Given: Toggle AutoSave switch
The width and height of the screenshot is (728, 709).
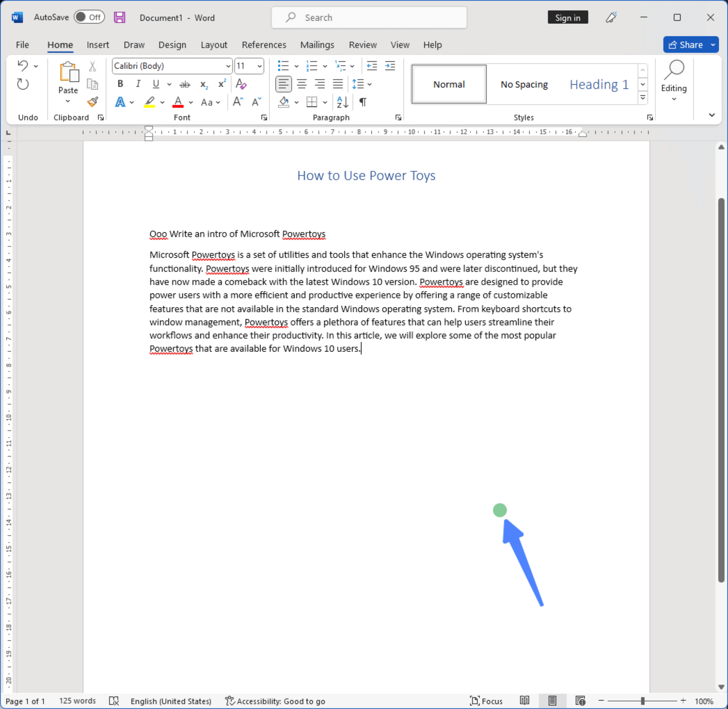Looking at the screenshot, I should 89,17.
